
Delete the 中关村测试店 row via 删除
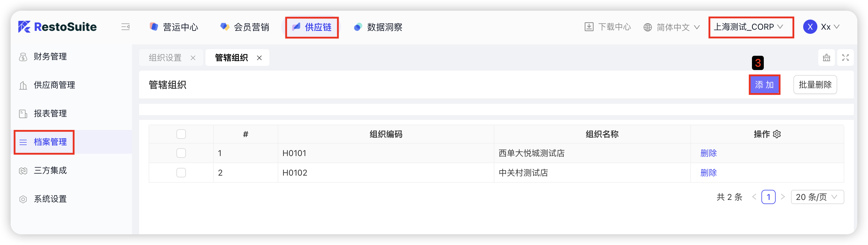tap(708, 173)
